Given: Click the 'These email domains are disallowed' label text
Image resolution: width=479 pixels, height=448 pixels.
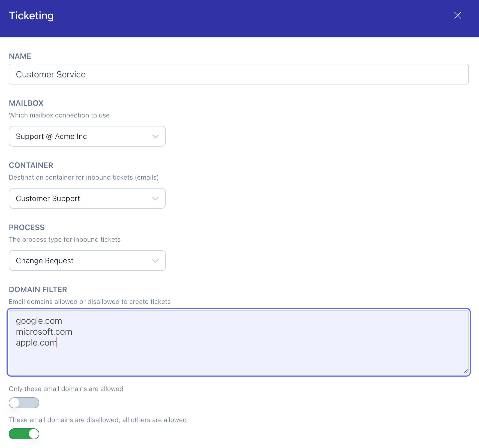Looking at the screenshot, I should tap(98, 420).
